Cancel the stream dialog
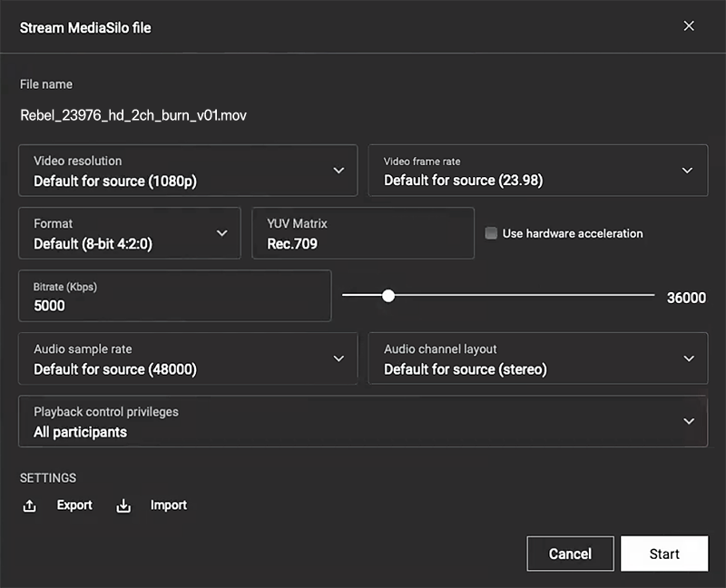The width and height of the screenshot is (726, 588). [570, 554]
